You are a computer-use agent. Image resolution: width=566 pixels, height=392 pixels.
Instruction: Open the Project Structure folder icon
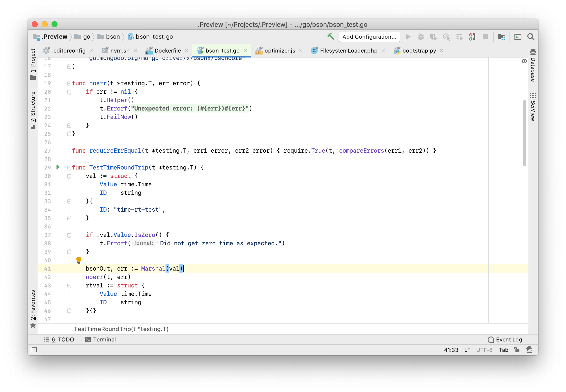point(501,37)
